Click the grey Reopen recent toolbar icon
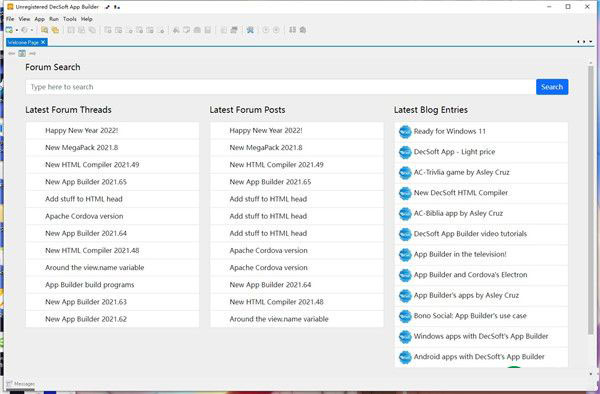The width and height of the screenshot is (600, 394). pyautogui.click(x=25, y=30)
